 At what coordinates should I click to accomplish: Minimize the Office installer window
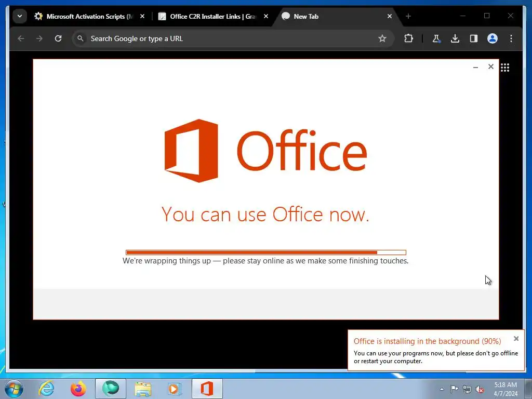[x=476, y=67]
